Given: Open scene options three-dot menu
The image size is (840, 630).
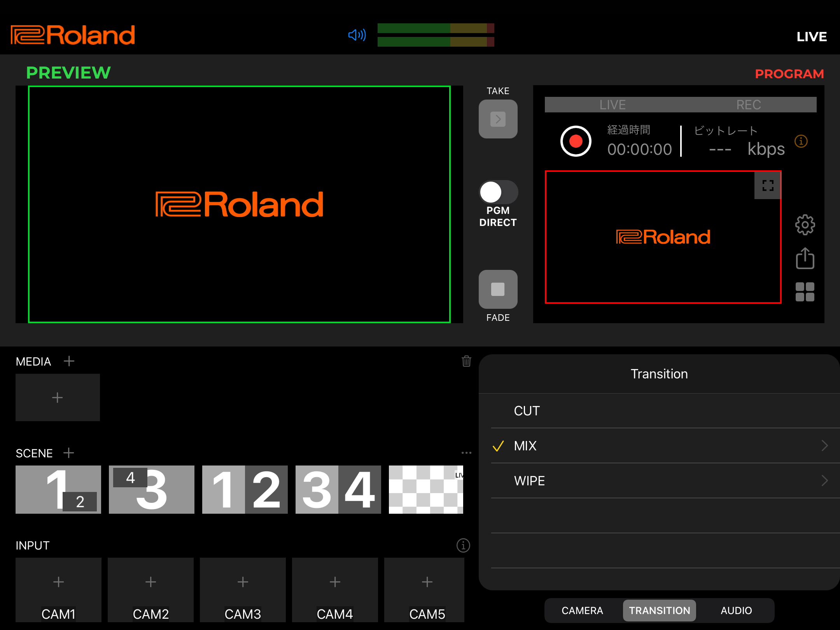Looking at the screenshot, I should click(466, 453).
